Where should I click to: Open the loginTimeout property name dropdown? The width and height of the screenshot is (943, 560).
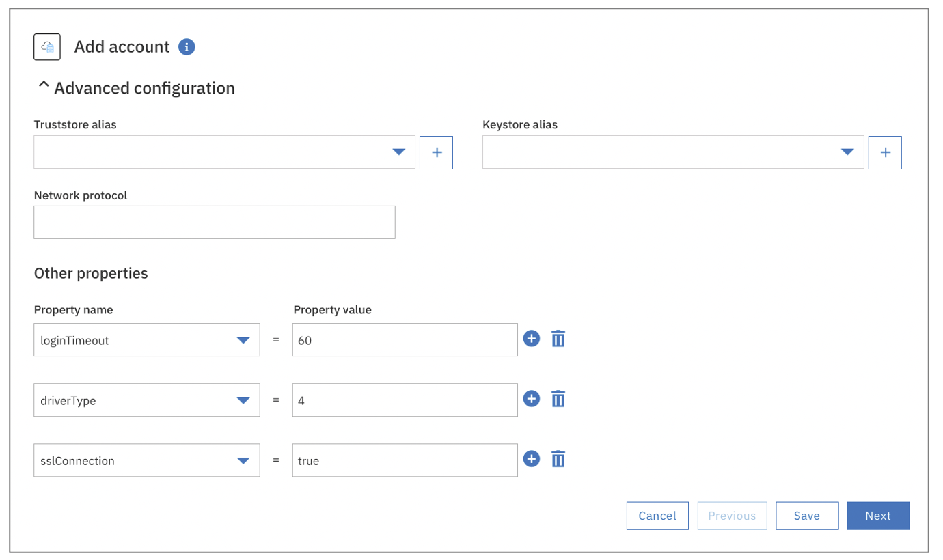pos(243,340)
